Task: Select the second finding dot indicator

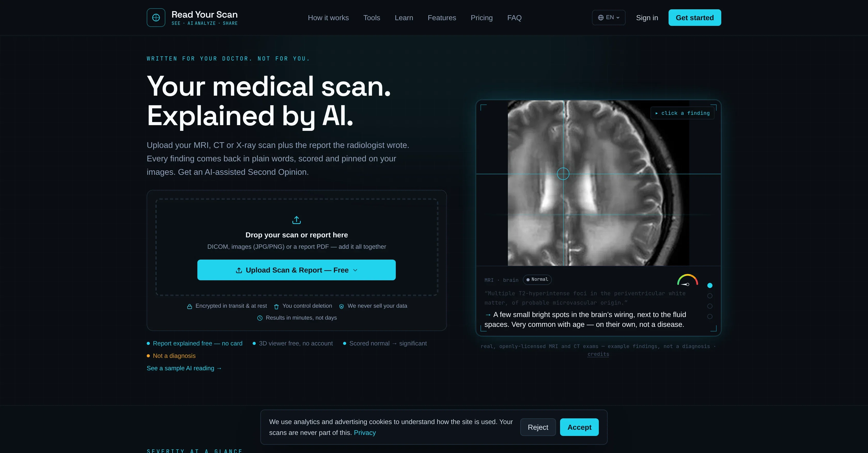Action: [710, 296]
